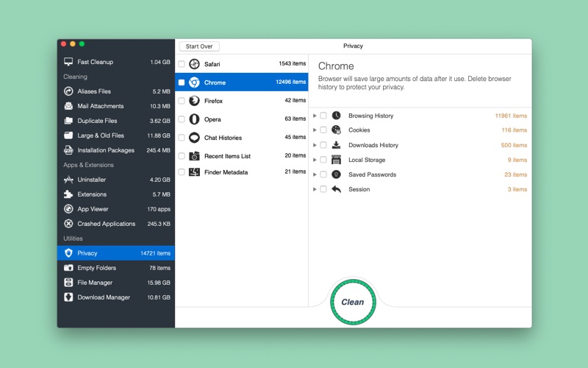
Task: Check the Finder Metadata checkbox
Action: pyautogui.click(x=182, y=172)
